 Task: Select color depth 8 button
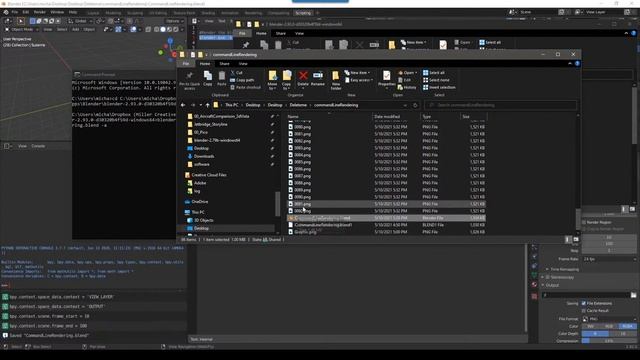595,334
